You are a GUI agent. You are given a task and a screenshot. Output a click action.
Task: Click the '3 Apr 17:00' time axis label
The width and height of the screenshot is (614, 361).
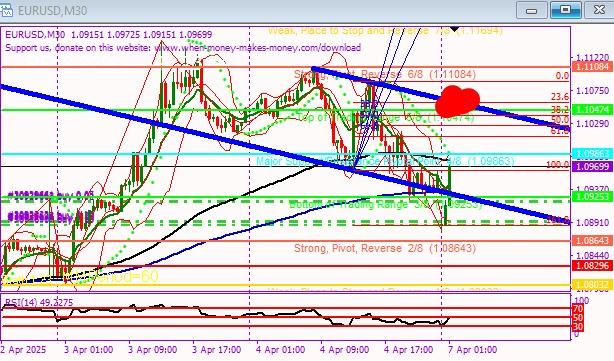[217, 349]
